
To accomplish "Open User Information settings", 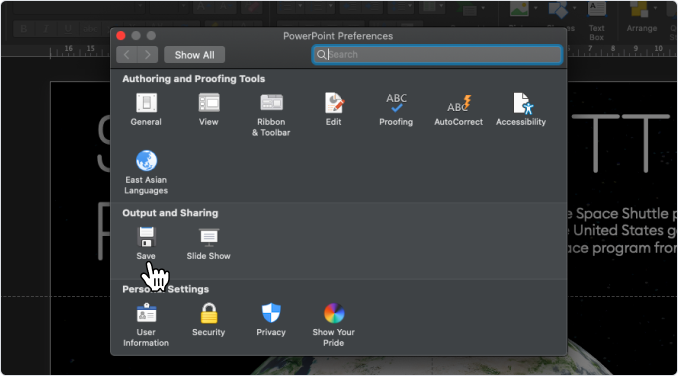I will pyautogui.click(x=146, y=325).
